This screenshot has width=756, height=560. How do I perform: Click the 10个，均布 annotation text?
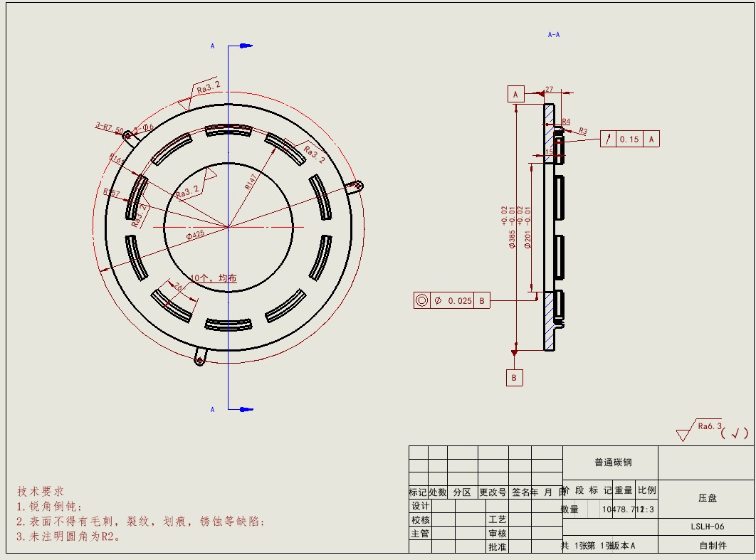click(x=214, y=278)
